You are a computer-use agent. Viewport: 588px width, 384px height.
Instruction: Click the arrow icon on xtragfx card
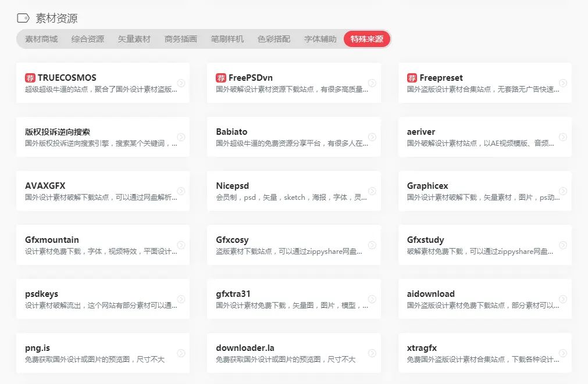pos(562,353)
